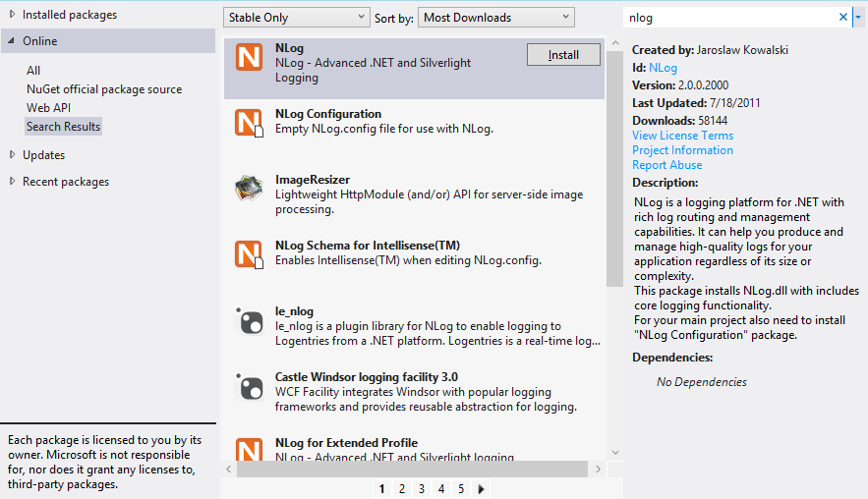Click into the nlog search field

coord(729,18)
